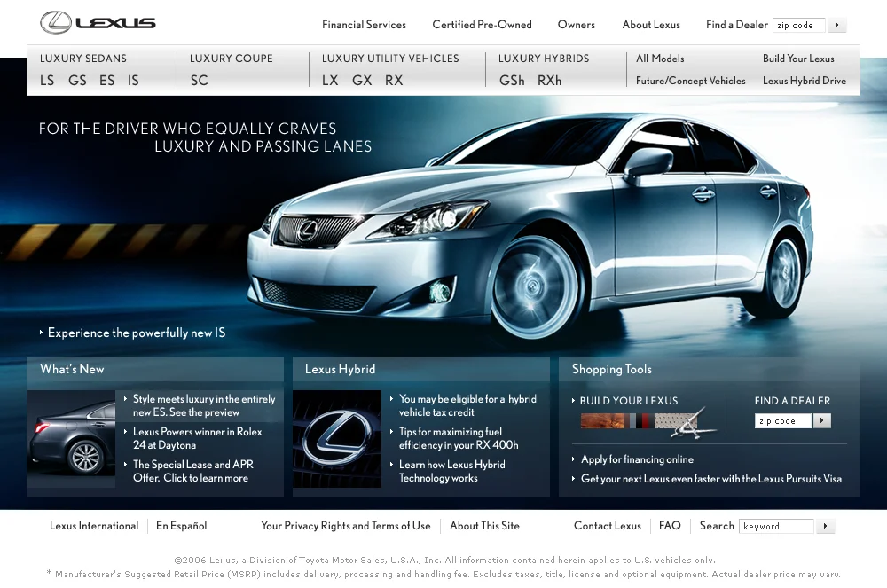Open the Special Lease and APR Offer
This screenshot has width=887, height=588.
coord(192,471)
